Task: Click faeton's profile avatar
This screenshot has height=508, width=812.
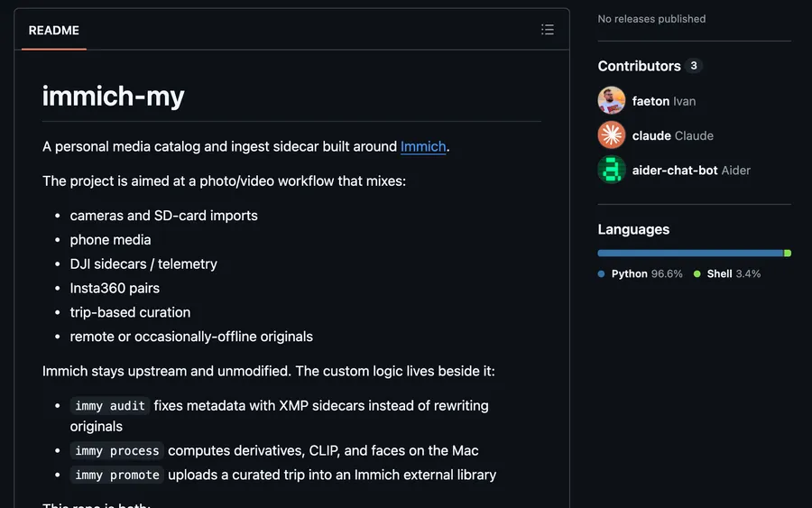Action: 612,100
